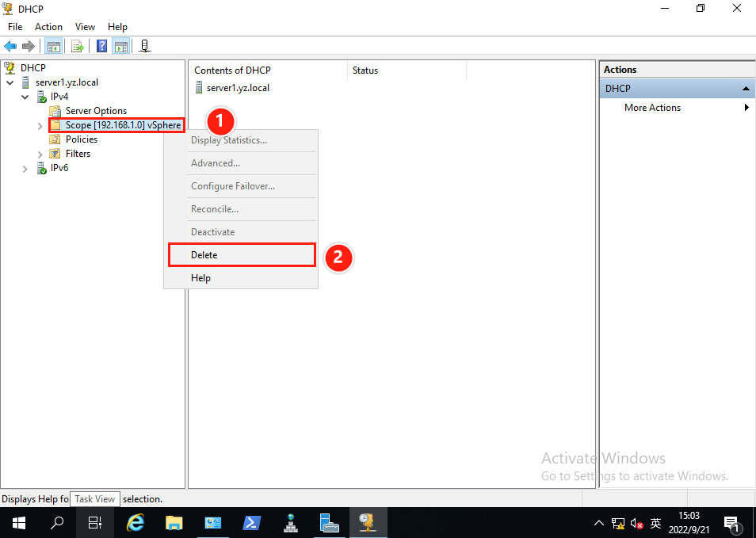Choose Display Statistics... from context menu

(241, 140)
